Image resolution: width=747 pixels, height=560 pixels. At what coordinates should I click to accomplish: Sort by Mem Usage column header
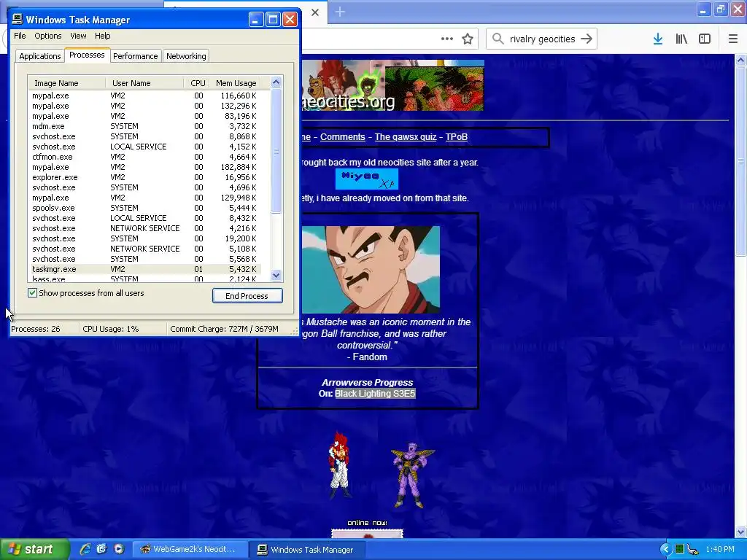tap(236, 83)
